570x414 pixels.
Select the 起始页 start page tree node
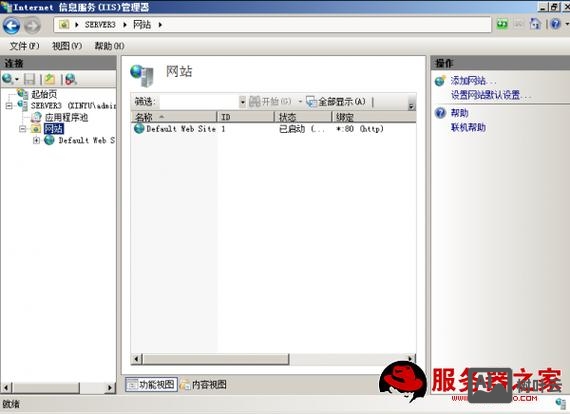(x=44, y=95)
